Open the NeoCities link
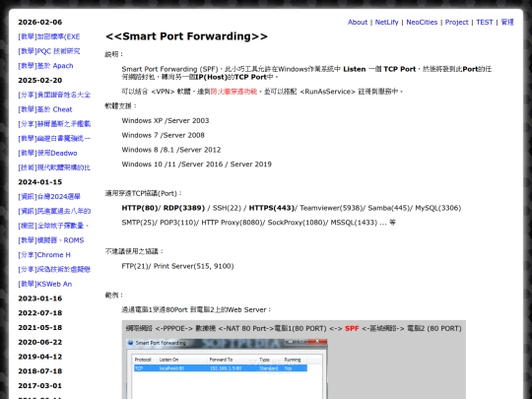 [422, 22]
